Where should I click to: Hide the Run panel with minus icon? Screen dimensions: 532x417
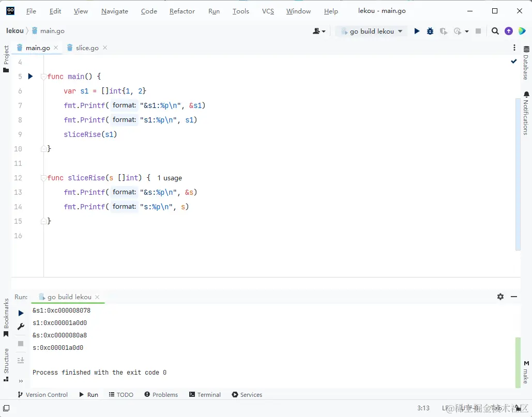[514, 297]
